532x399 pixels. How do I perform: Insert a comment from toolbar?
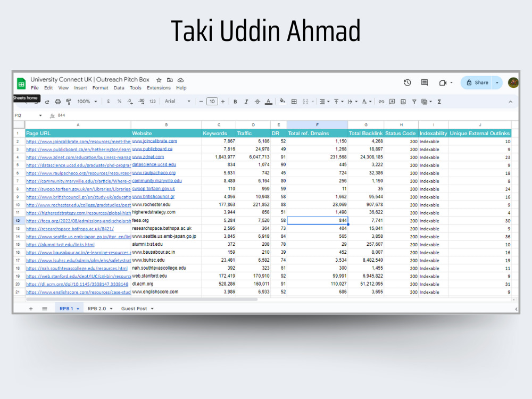tap(392, 102)
